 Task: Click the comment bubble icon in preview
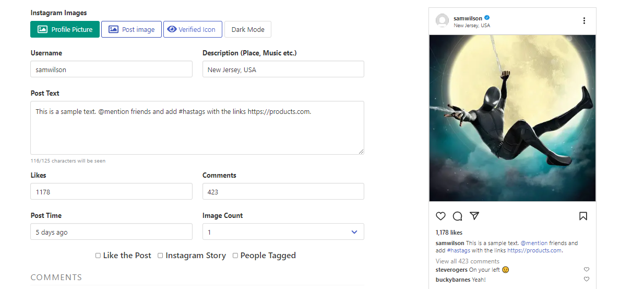(458, 216)
